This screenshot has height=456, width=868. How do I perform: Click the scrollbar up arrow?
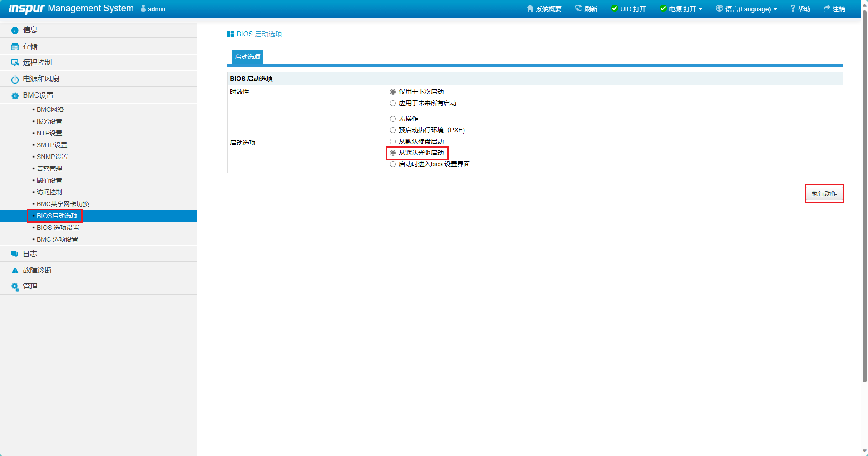[x=865, y=4]
